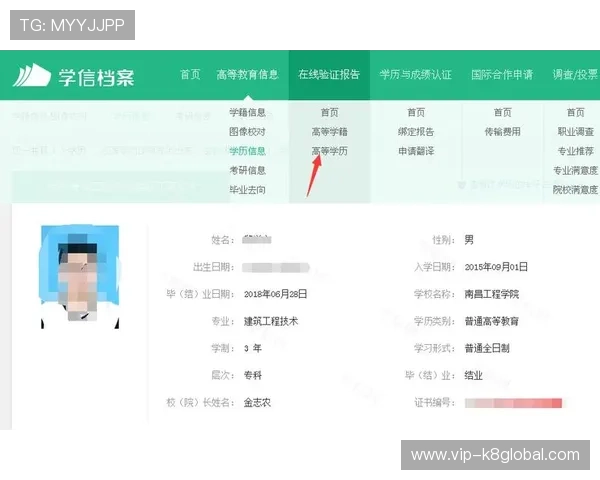Click the blurred certificate number field
Screen dimensions: 600x480
click(x=514, y=403)
